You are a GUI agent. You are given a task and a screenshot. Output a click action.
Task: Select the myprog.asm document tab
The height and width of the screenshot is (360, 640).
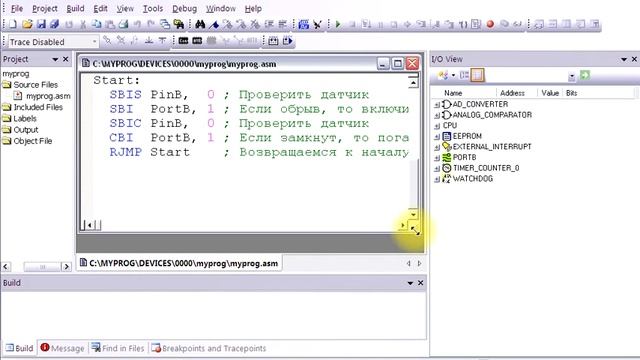click(x=179, y=263)
